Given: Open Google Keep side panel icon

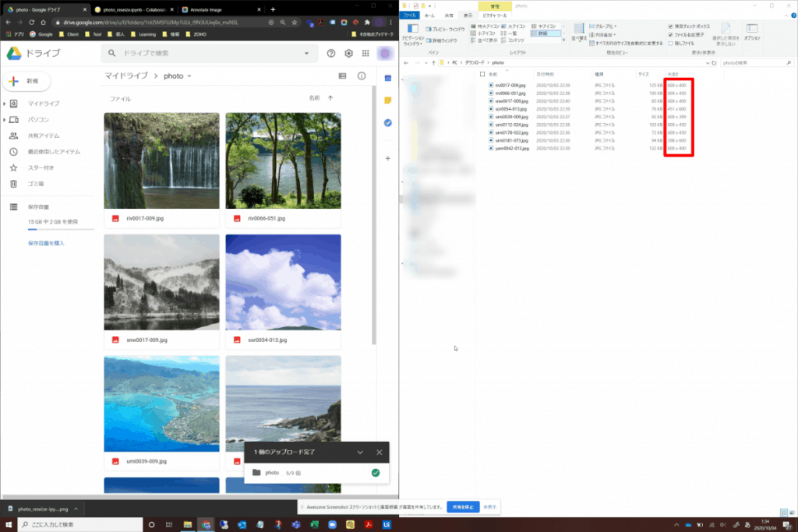Looking at the screenshot, I should (x=387, y=100).
